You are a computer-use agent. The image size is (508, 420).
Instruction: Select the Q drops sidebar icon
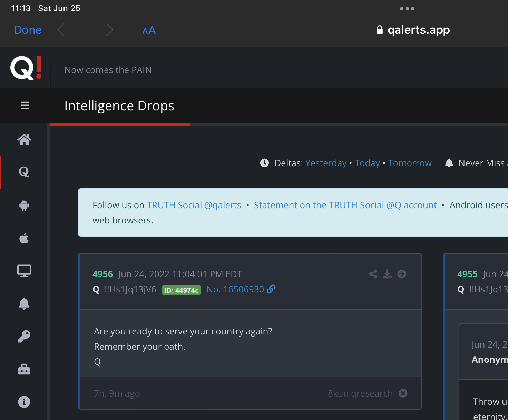[x=24, y=171]
